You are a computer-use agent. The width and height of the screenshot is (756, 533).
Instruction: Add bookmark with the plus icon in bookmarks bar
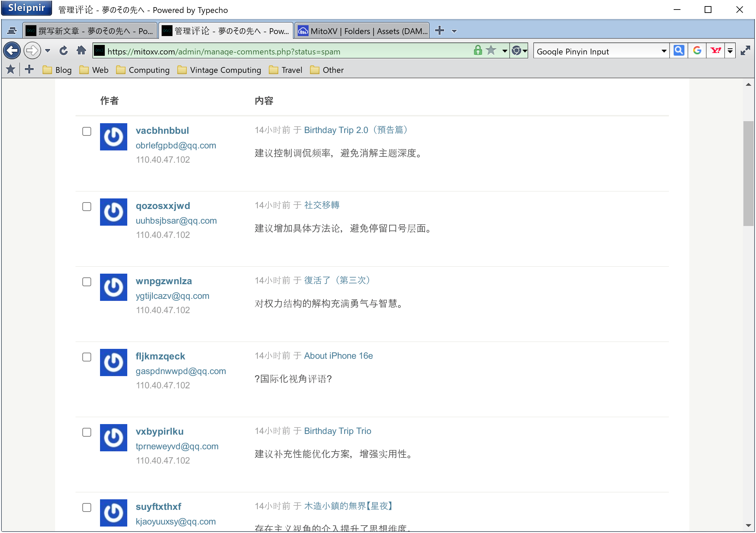coord(29,69)
